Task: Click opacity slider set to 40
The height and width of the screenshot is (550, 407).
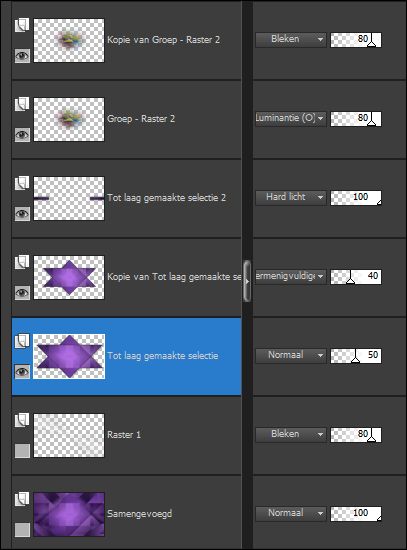Action: tap(356, 276)
